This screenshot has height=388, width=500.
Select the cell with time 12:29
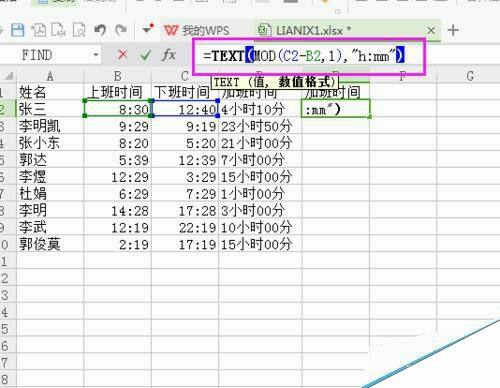pyautogui.click(x=117, y=176)
